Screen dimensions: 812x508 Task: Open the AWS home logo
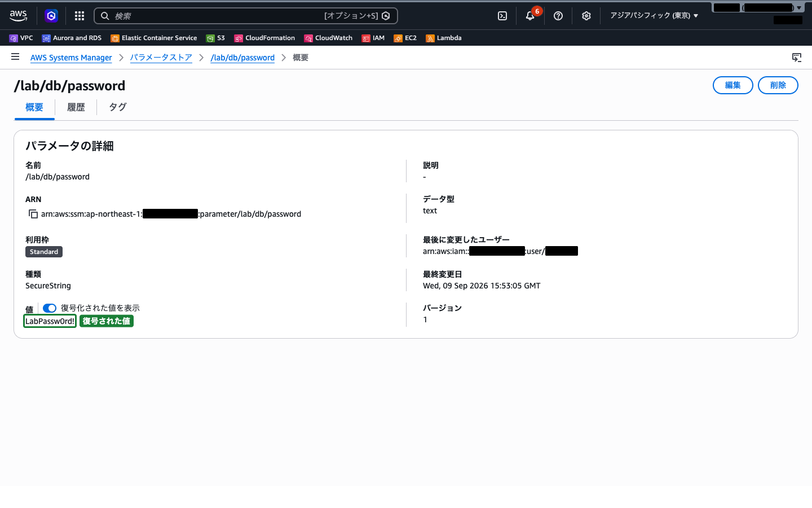coord(18,16)
